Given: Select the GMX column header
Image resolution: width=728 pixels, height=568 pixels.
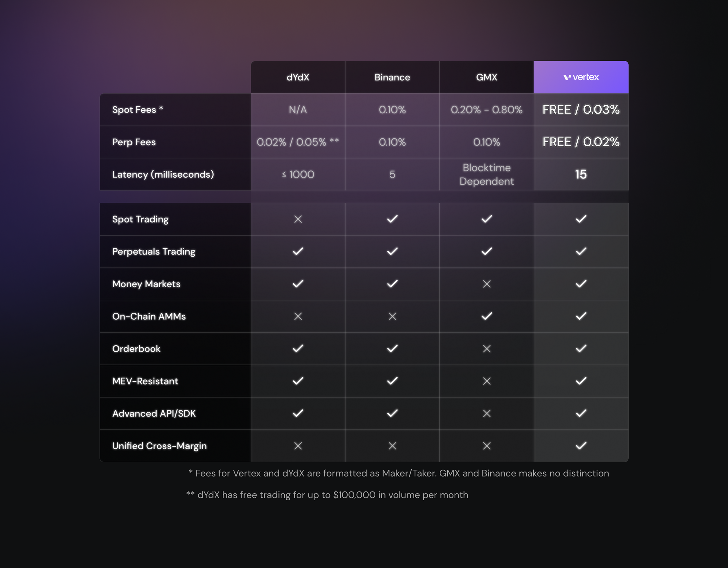Looking at the screenshot, I should pos(487,77).
